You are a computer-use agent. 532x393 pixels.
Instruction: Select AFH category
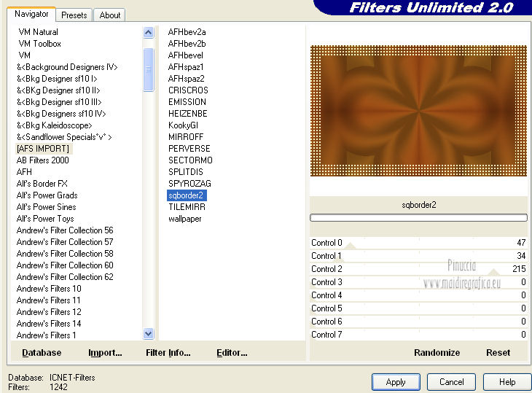[x=24, y=172]
